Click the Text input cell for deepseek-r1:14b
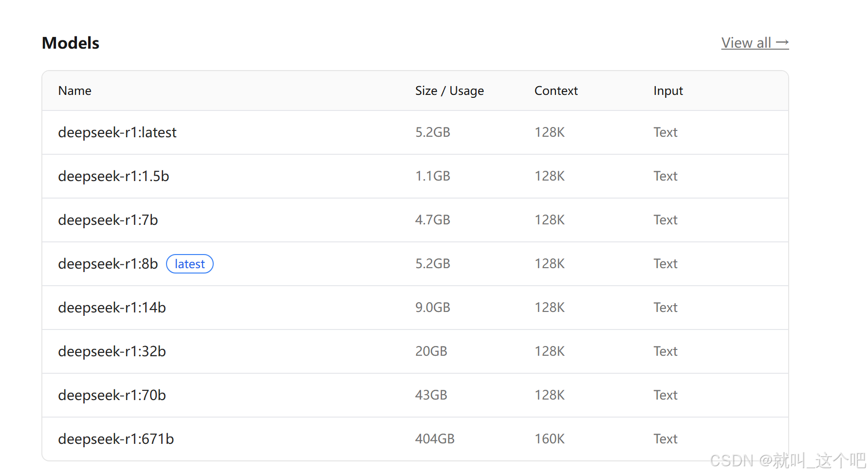Image resolution: width=868 pixels, height=475 pixels. [x=665, y=308]
